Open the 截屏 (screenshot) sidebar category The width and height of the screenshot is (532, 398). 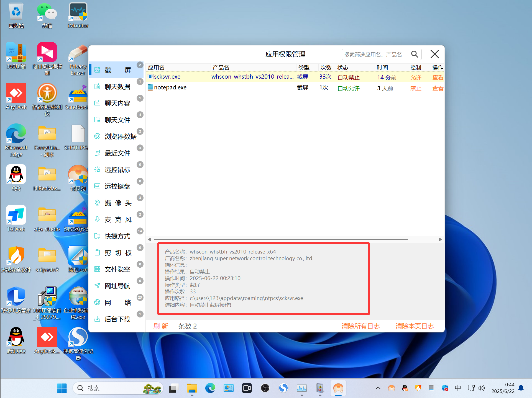(x=116, y=70)
